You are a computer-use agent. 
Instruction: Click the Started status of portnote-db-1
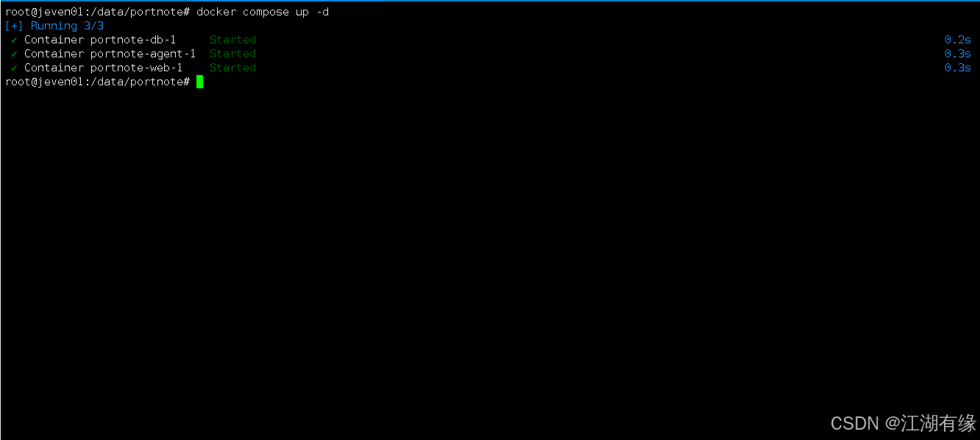coord(232,40)
